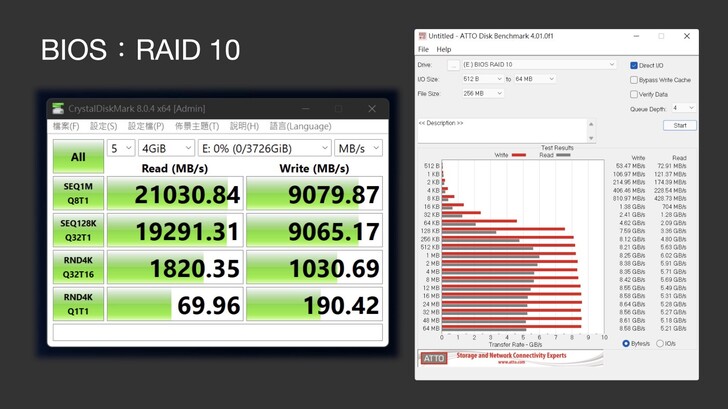Click the ATTO Description text field
The width and height of the screenshot is (728, 409).
click(502, 130)
